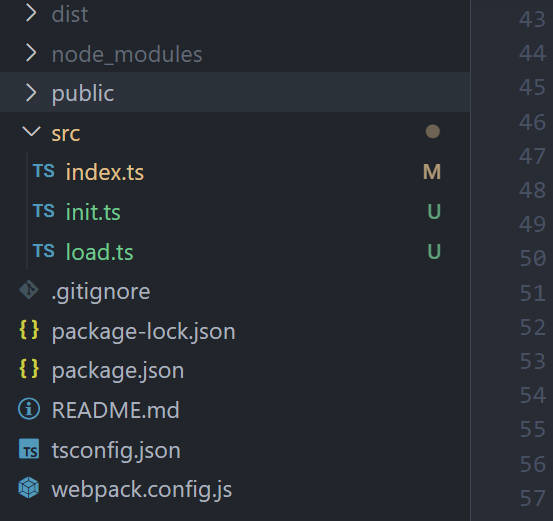Select the README.md file name
553x521 pixels.
coord(115,410)
